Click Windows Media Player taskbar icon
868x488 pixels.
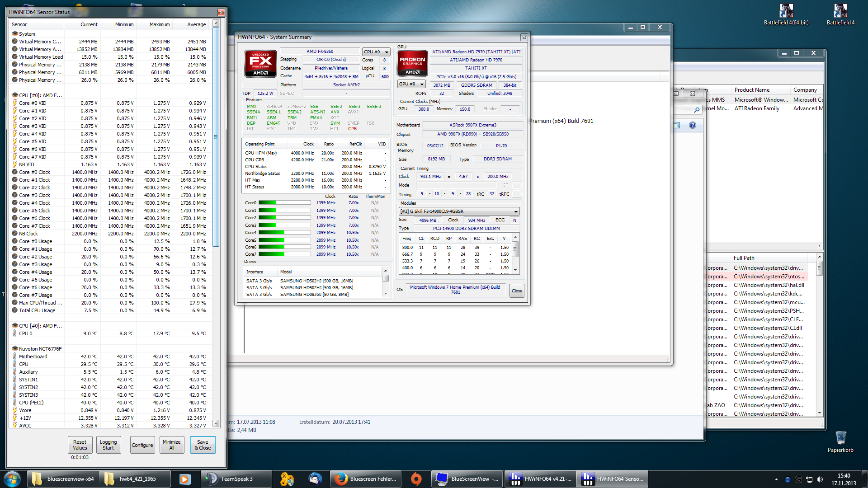(184, 479)
